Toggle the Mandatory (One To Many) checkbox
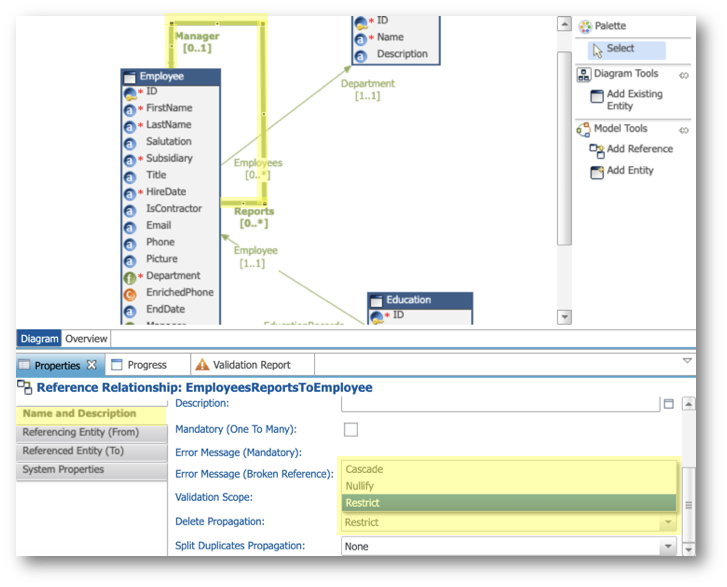The height and width of the screenshot is (587, 727). point(351,429)
